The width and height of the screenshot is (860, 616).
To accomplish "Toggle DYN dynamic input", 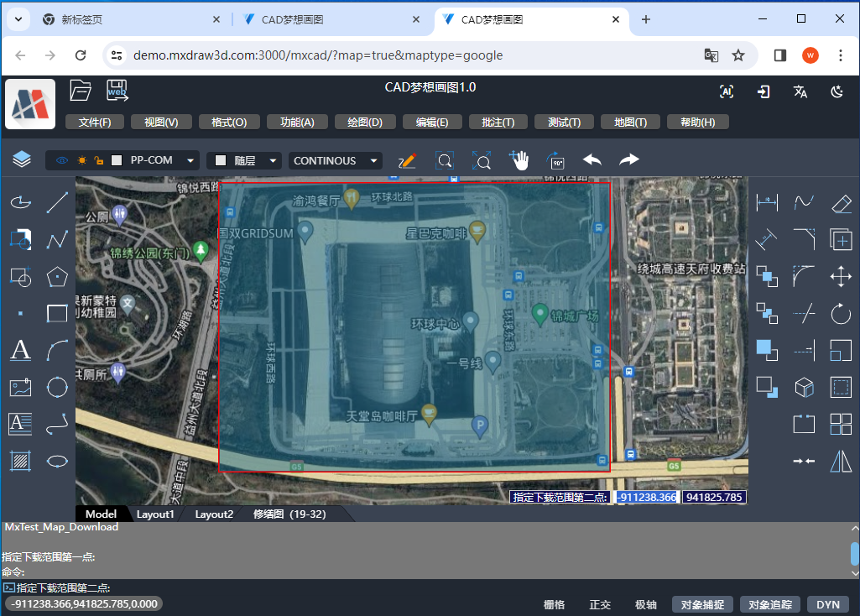I will pyautogui.click(x=827, y=604).
